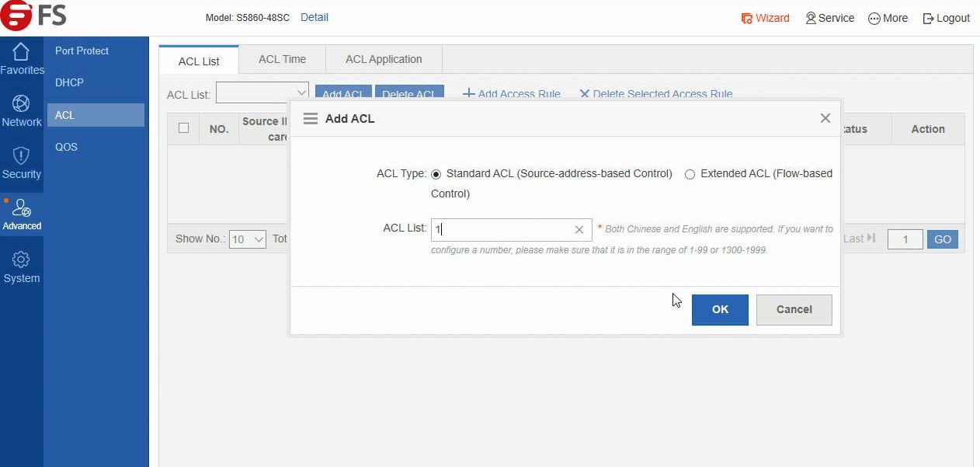Click the GO pagination button
The height and width of the screenshot is (467, 980).
[942, 239]
